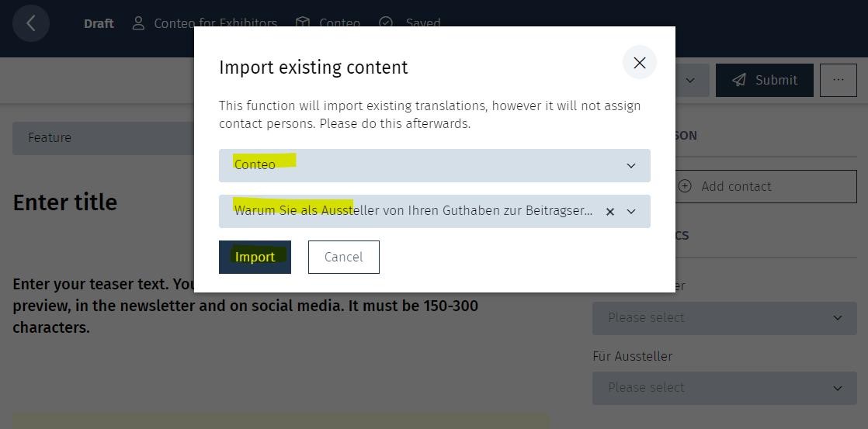868x429 pixels.
Task: Click the paper plane Submit icon
Action: (x=739, y=80)
